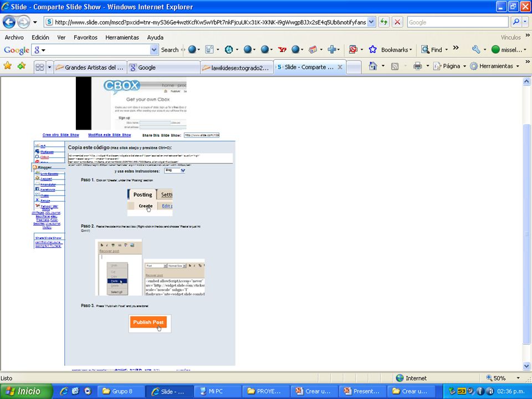Click the Modifica este Slide Show link
532x399 pixels.
pos(110,135)
